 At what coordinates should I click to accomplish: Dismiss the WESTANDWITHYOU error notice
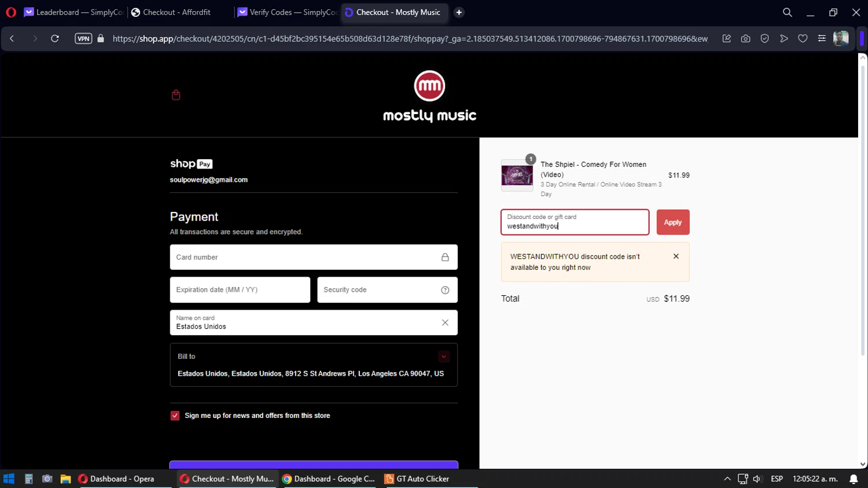(676, 256)
